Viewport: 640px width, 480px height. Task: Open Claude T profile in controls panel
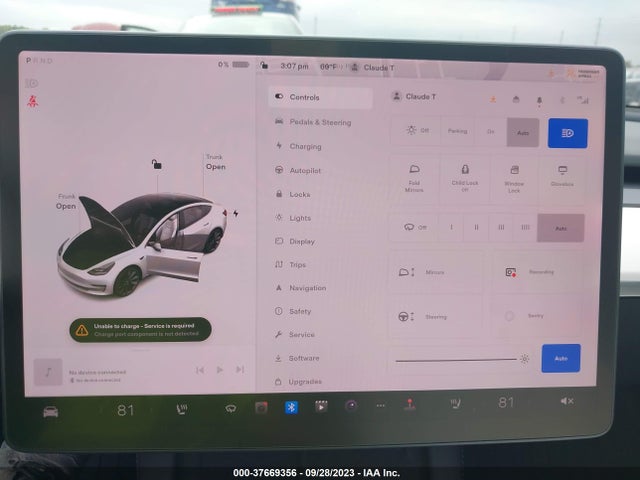pos(414,97)
